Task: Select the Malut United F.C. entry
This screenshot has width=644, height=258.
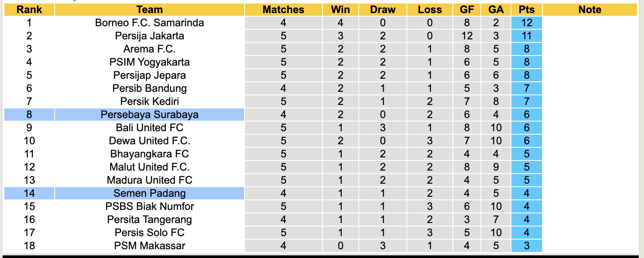Action: click(149, 167)
